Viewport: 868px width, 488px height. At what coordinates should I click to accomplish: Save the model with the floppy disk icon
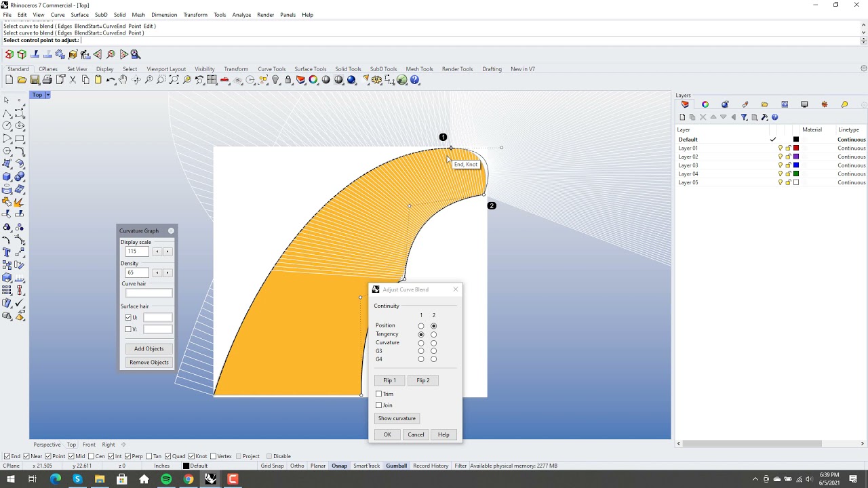[x=34, y=80]
